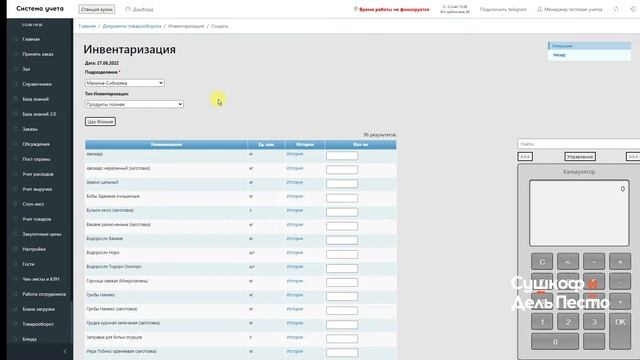
Task: Click the logout icon at the top right
Action: click(633, 9)
